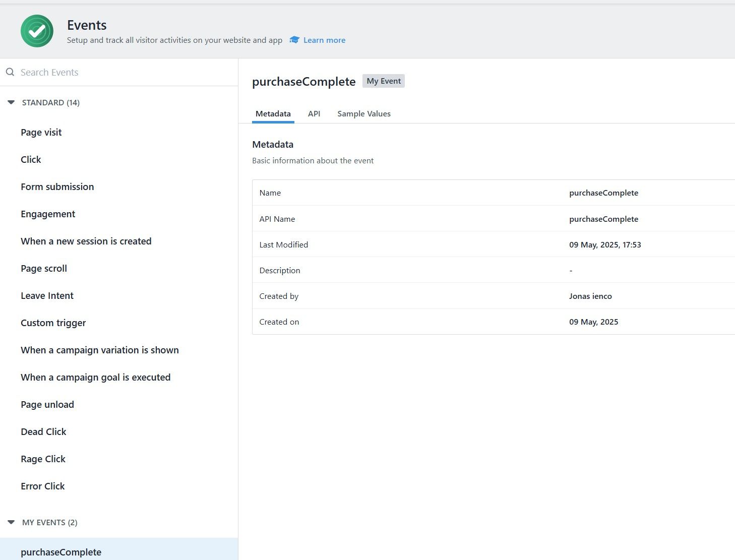
Task: Select the Rage Click event
Action: click(x=43, y=459)
